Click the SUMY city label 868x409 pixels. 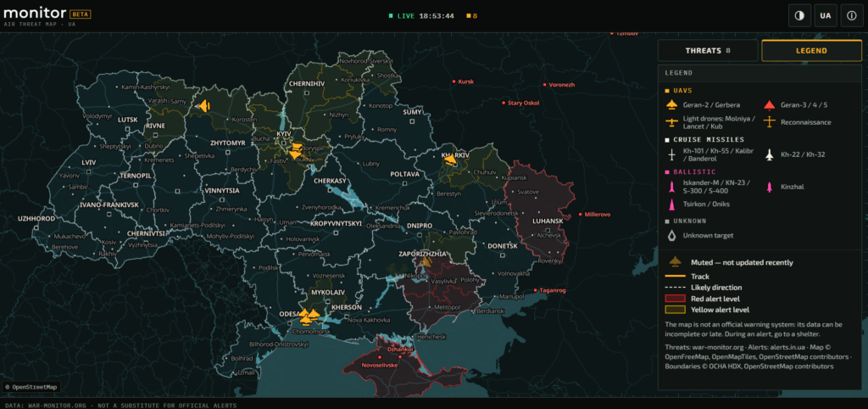click(x=412, y=112)
